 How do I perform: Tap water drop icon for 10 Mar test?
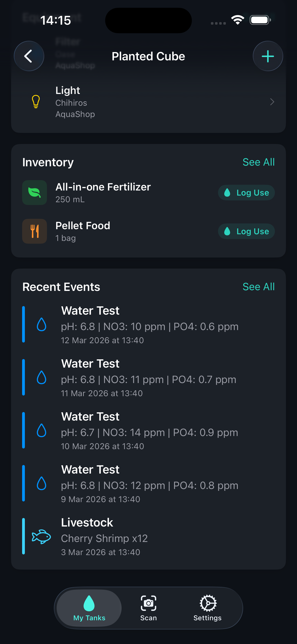(x=41, y=430)
